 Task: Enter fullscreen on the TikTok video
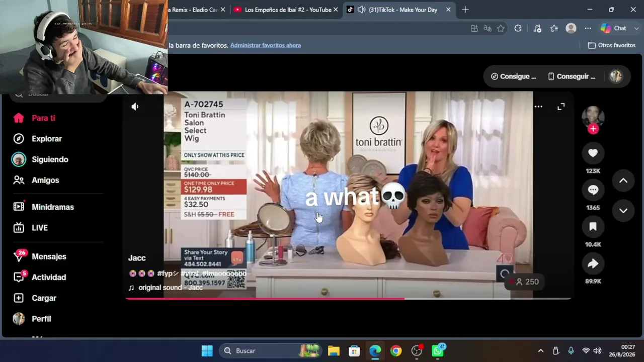click(x=561, y=107)
